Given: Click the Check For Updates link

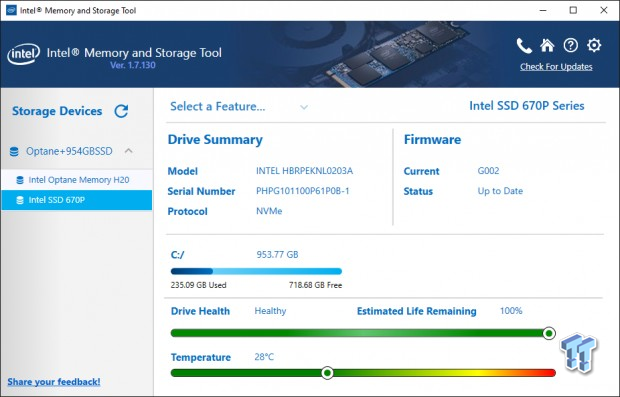Looking at the screenshot, I should pos(556,66).
